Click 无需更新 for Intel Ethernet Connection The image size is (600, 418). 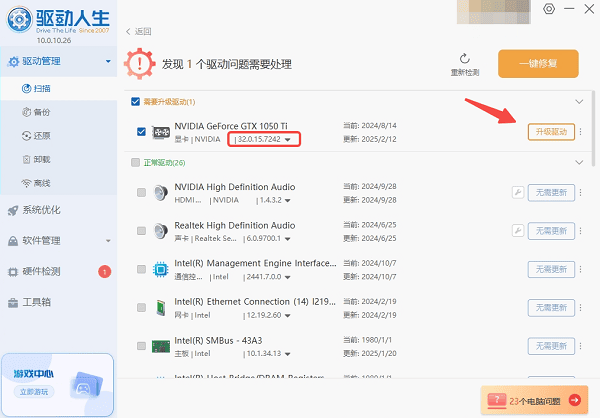[x=551, y=308]
